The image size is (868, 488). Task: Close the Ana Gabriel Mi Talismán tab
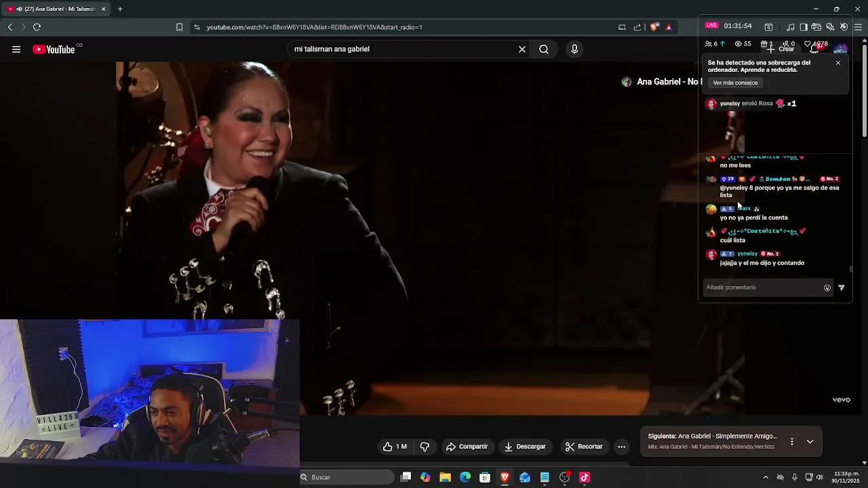tap(103, 9)
